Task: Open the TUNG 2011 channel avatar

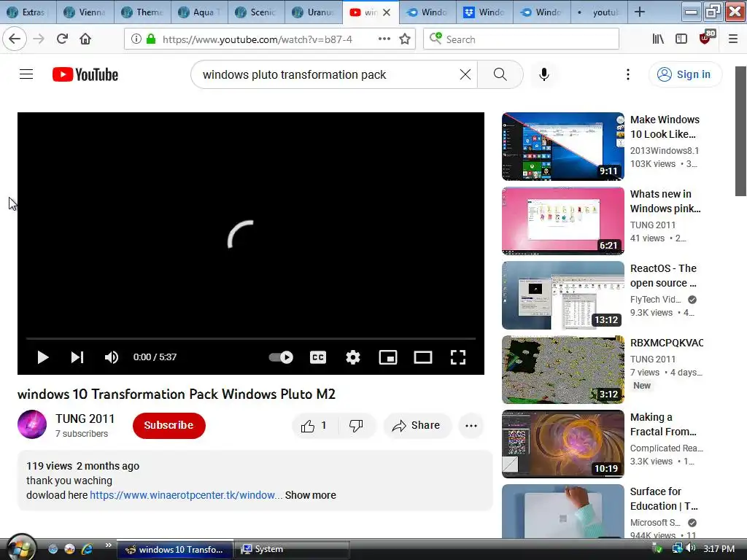Action: click(x=32, y=424)
